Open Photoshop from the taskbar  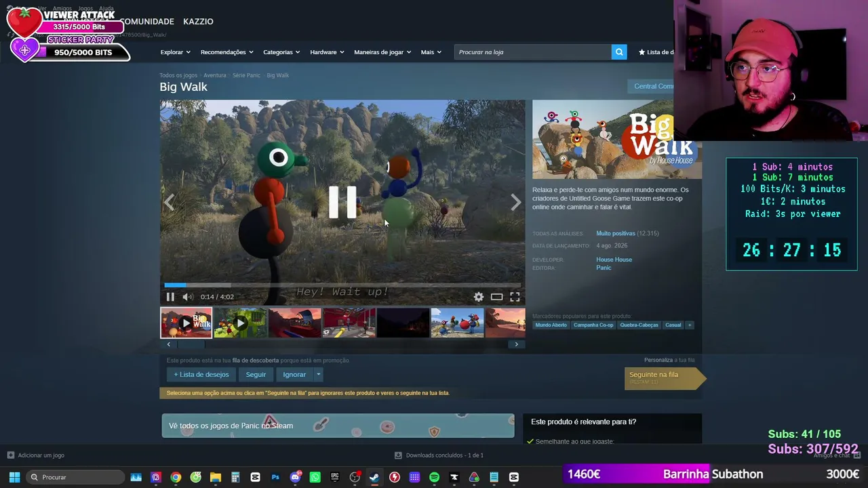(x=275, y=477)
